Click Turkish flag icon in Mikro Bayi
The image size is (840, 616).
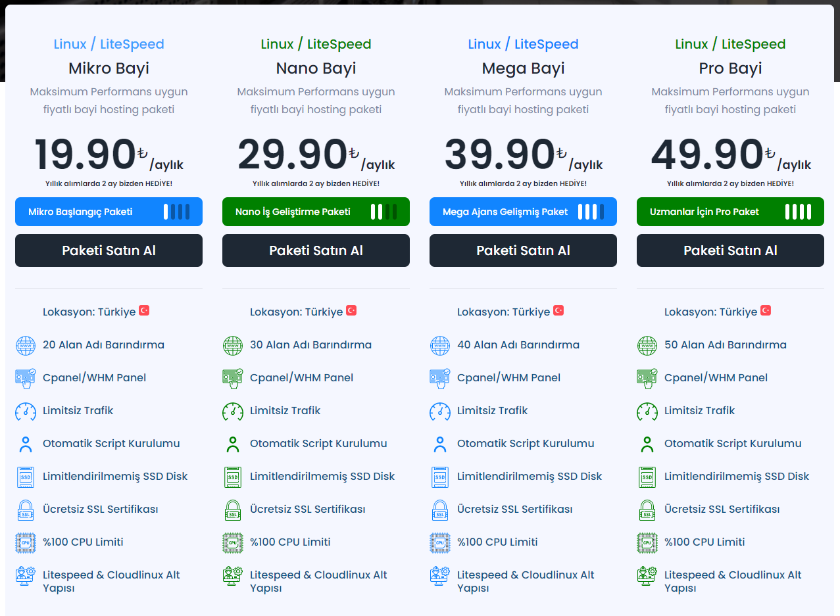tap(144, 310)
